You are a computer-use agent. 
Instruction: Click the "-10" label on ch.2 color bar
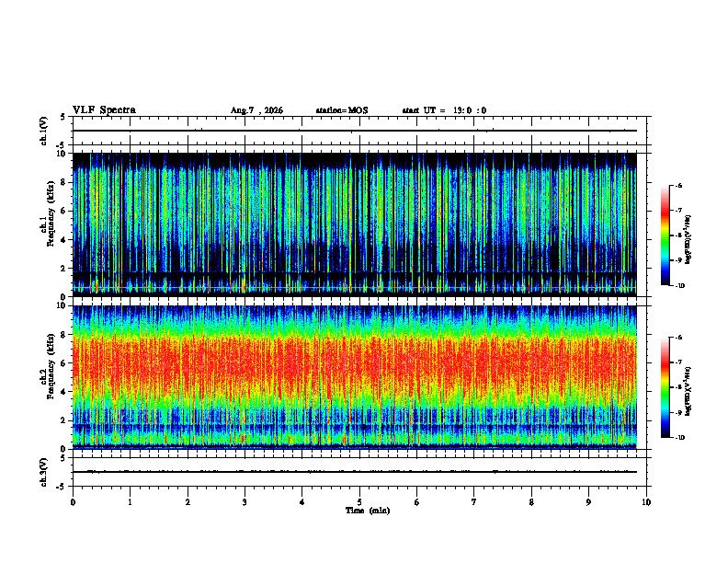coord(679,438)
